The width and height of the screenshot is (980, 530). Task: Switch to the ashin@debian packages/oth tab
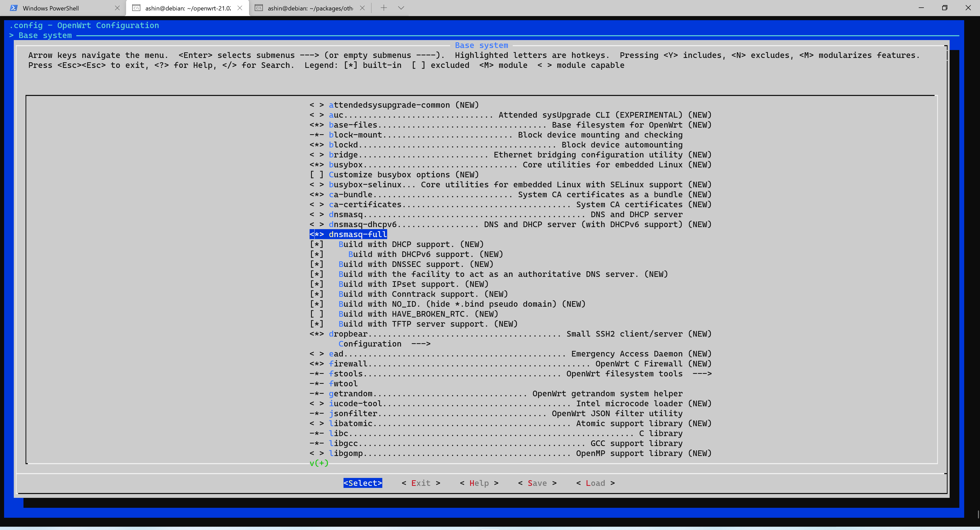click(x=310, y=8)
